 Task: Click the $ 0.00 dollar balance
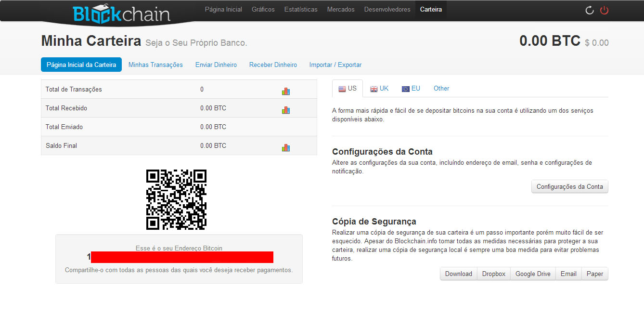pos(597,43)
